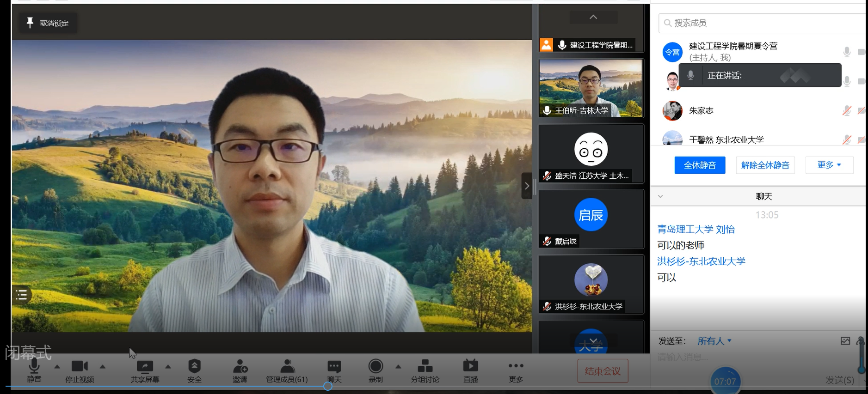The height and width of the screenshot is (394, 868).
Task: Open the toolbar 更多 (three dots) menu
Action: [516, 367]
